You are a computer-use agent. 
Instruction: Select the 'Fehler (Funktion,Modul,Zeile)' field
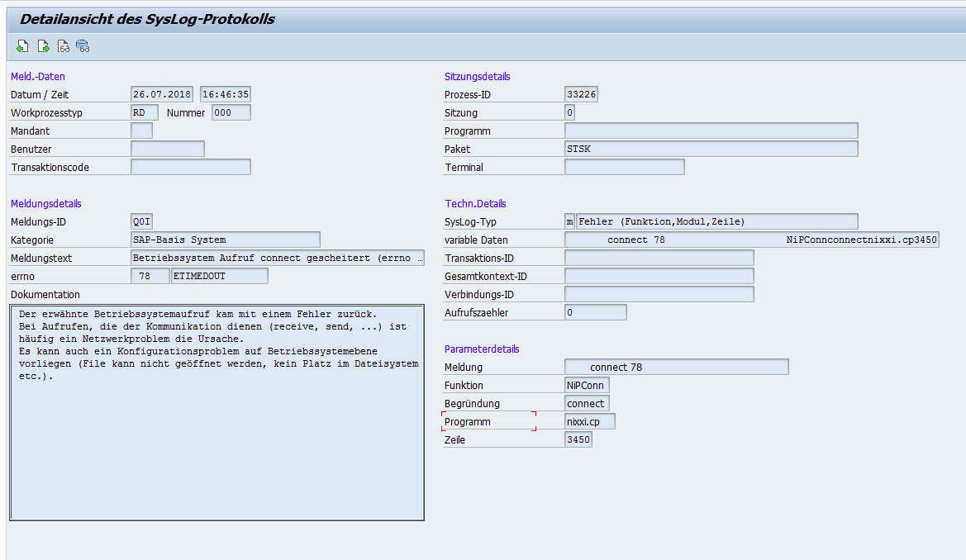pyautogui.click(x=717, y=222)
